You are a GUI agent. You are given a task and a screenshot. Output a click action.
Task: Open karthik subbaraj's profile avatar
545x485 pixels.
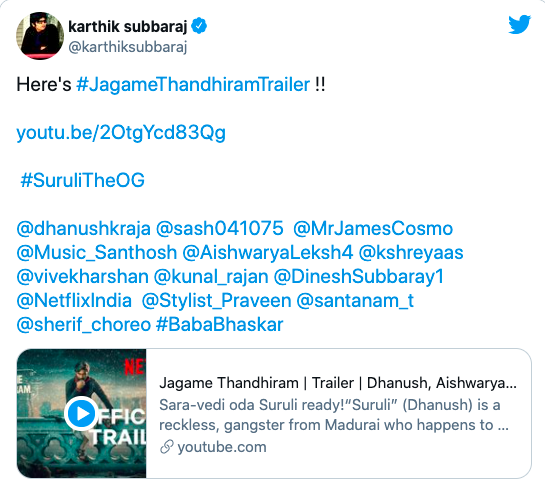(40, 36)
